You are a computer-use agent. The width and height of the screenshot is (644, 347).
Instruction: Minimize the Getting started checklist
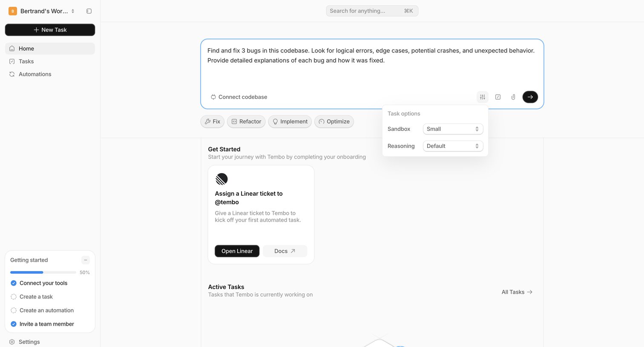pos(86,260)
